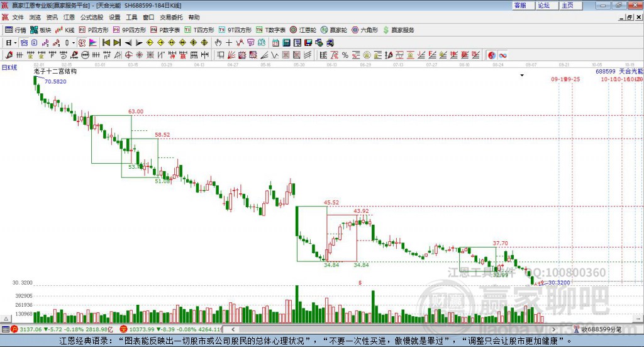Restore the inner chart window
This screenshot has width=644, height=347.
[x=630, y=17]
